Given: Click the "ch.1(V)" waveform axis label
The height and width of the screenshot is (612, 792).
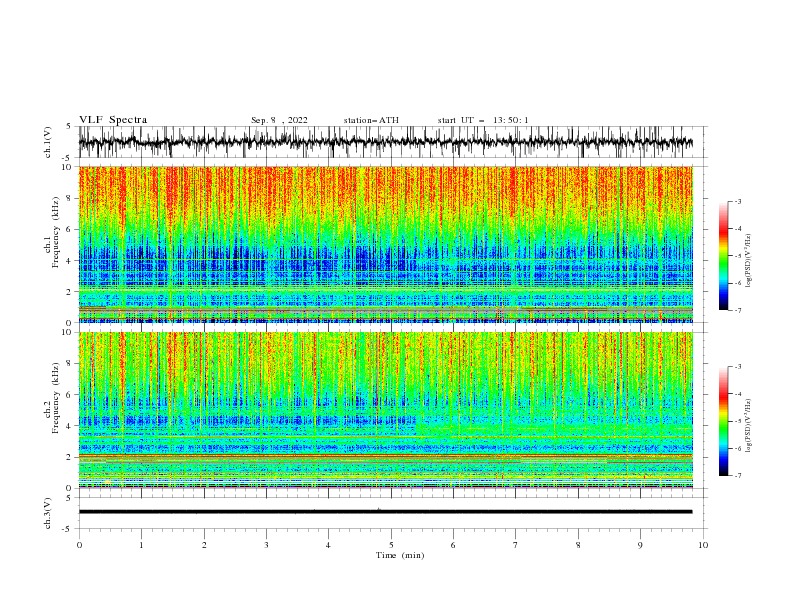Looking at the screenshot, I should tap(48, 142).
